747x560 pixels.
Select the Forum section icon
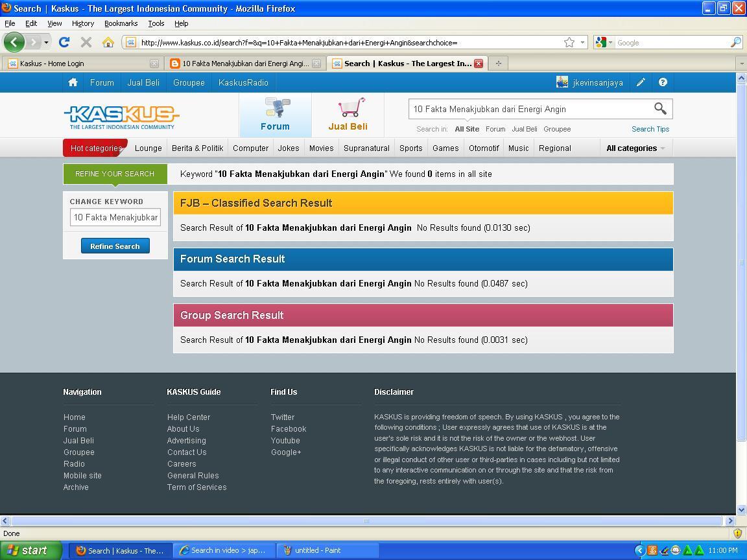point(276,115)
